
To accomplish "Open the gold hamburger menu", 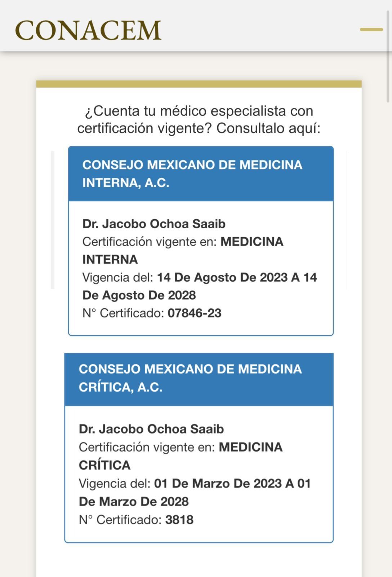I will tap(371, 30).
